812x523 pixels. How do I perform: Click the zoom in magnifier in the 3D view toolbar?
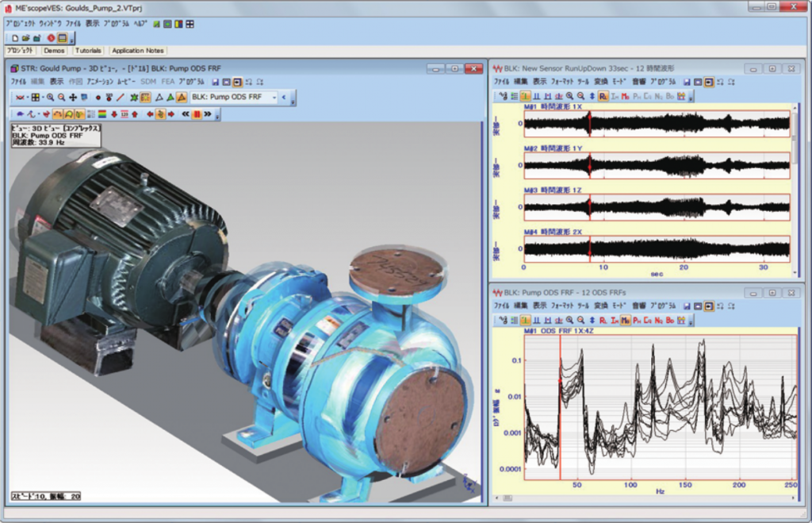tap(50, 97)
